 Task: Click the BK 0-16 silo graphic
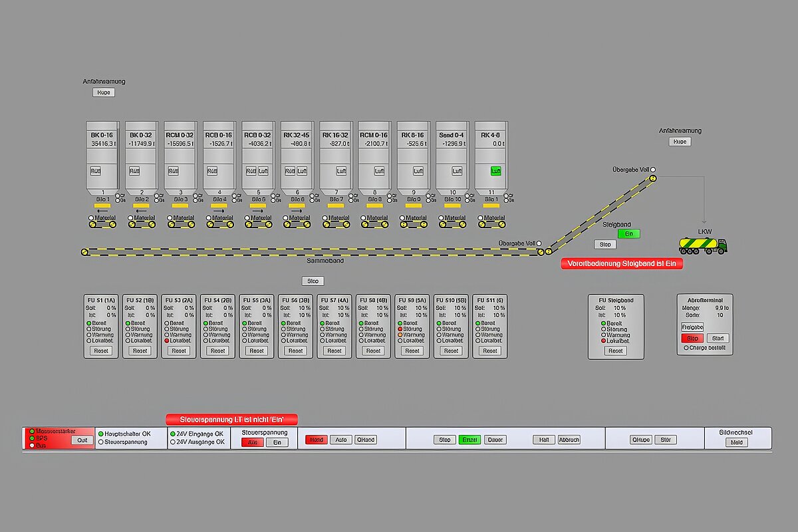102,156
